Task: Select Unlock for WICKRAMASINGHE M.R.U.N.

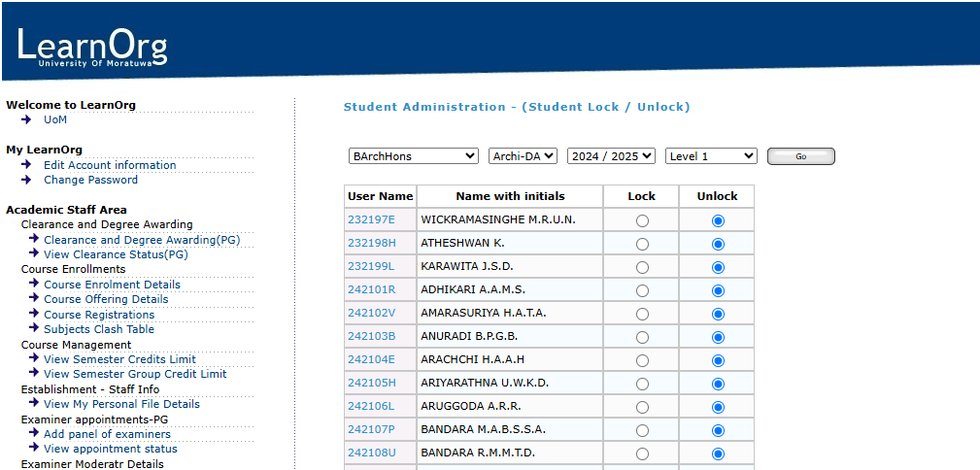Action: click(x=718, y=220)
